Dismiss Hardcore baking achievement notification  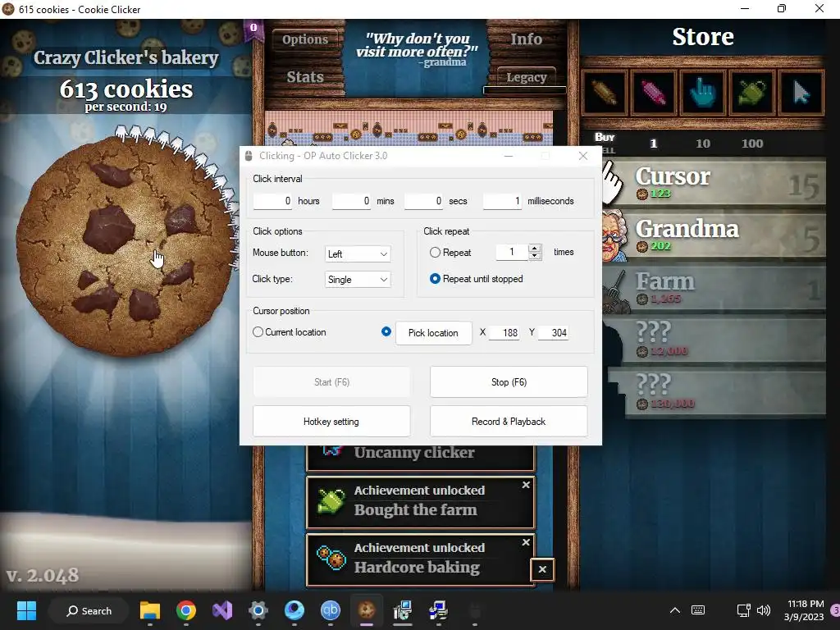[526, 543]
